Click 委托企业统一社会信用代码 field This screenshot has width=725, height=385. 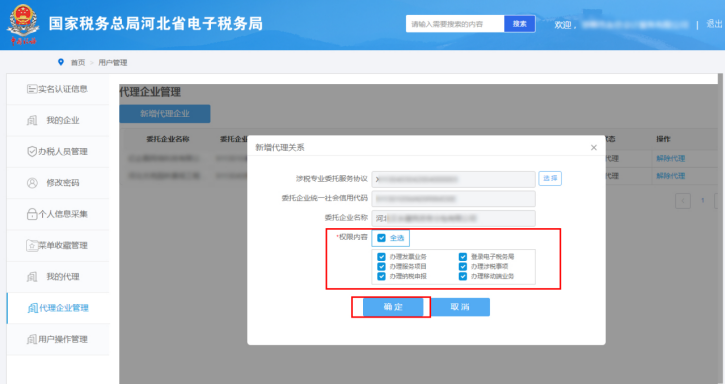tap(454, 199)
